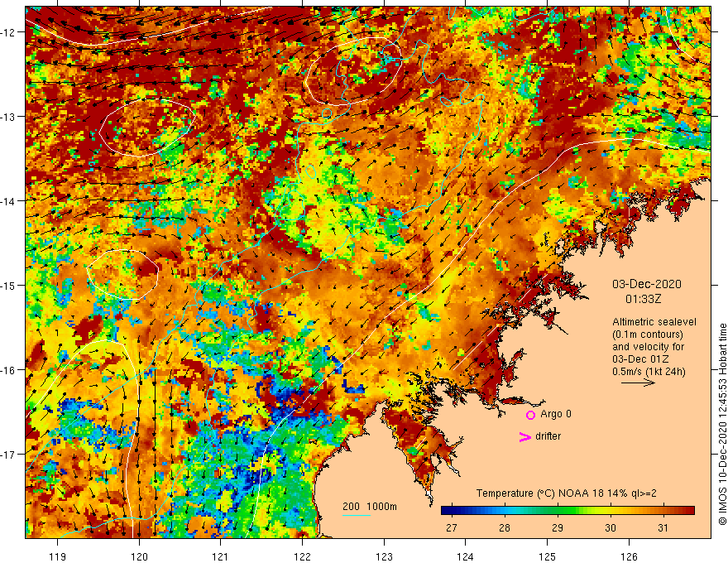
Task: Click the latitude label -14
Action: click(x=9, y=201)
